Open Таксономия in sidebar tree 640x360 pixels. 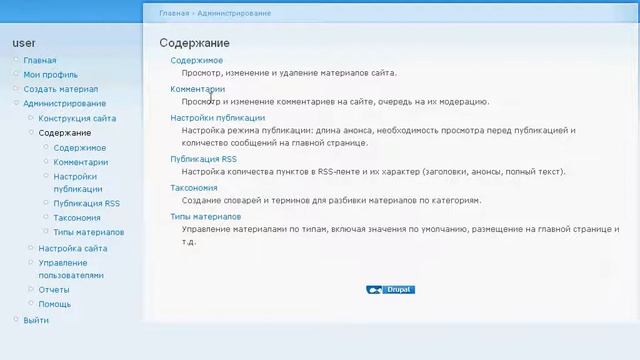(x=77, y=218)
